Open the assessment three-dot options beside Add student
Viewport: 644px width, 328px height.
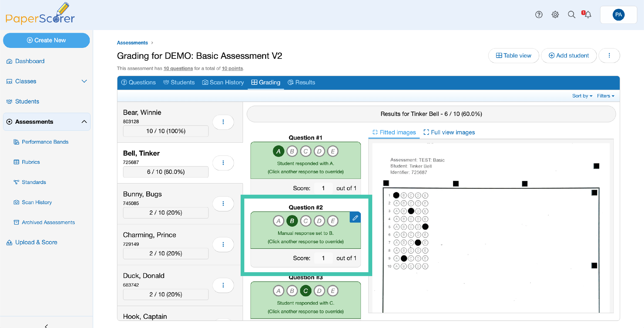(609, 56)
